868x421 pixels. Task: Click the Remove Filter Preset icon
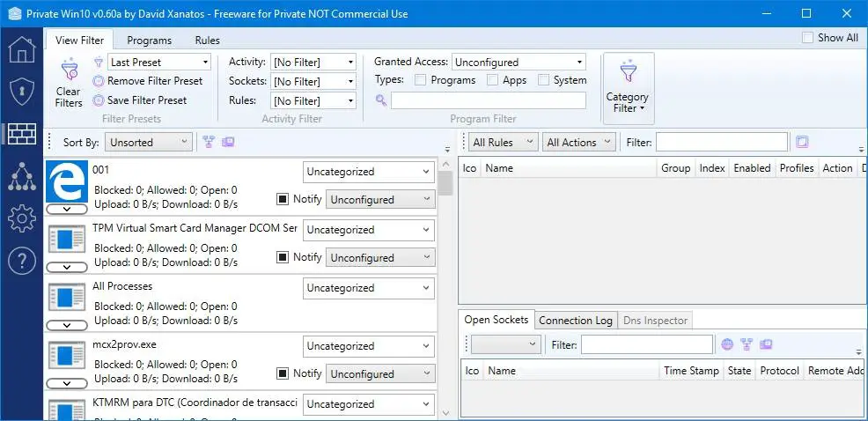point(99,81)
